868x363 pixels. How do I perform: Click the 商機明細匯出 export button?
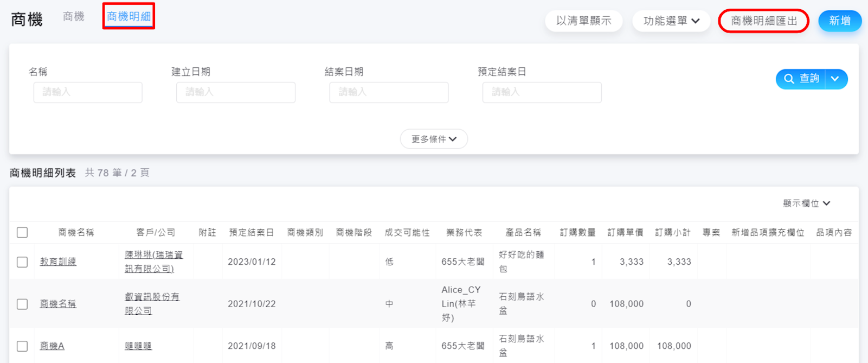tap(763, 21)
